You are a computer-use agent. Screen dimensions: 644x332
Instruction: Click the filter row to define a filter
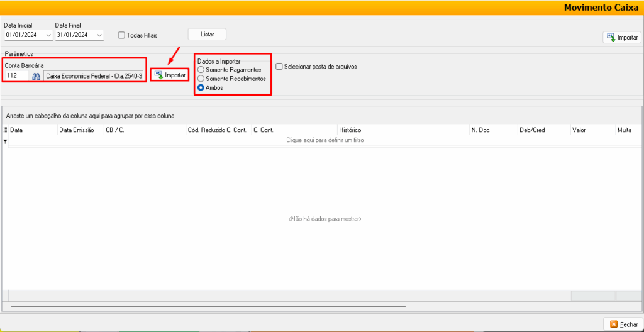pos(325,140)
